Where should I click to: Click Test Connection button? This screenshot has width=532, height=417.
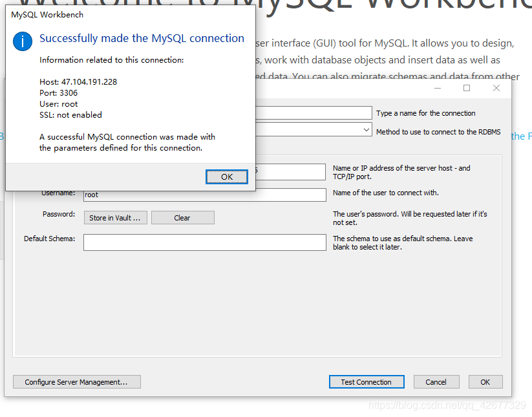pos(367,382)
